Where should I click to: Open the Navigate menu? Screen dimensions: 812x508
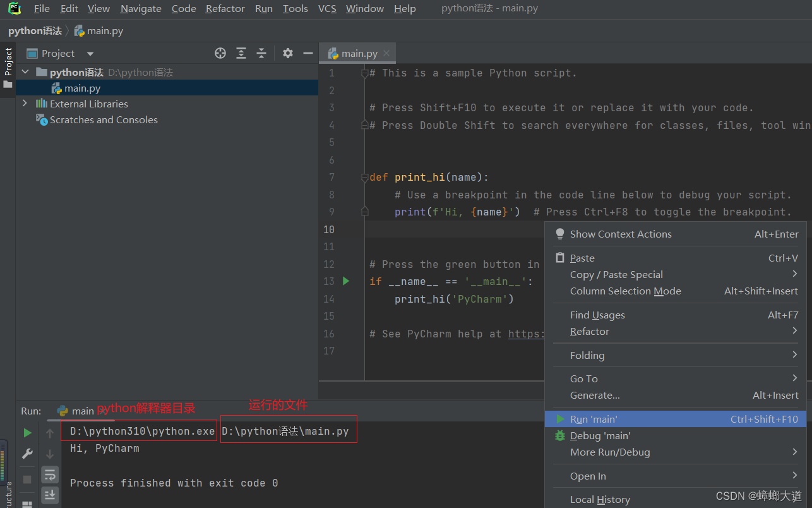[x=141, y=9]
